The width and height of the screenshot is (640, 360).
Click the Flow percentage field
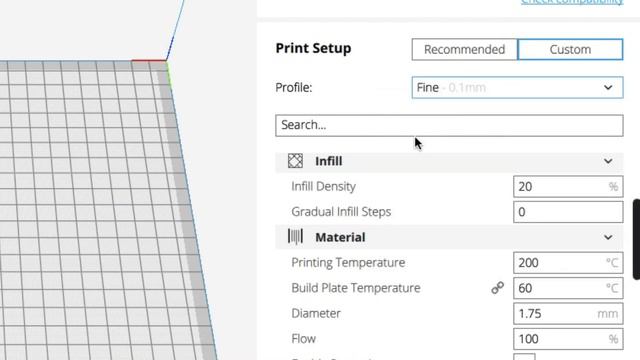(x=568, y=339)
